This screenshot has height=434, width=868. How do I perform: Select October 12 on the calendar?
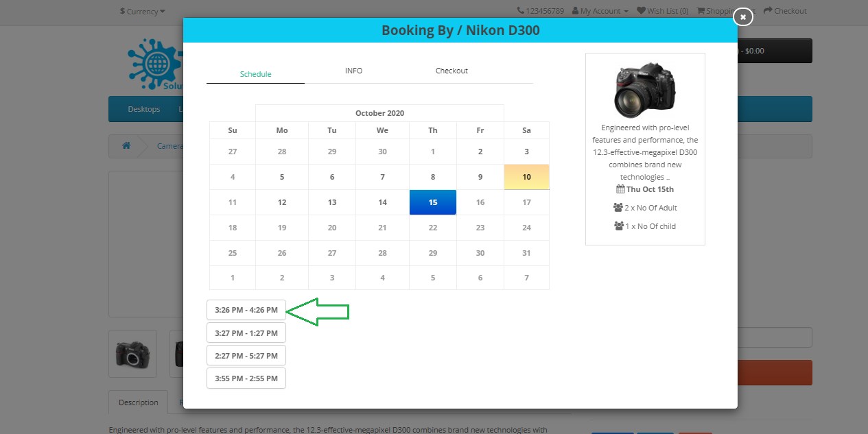[x=282, y=202]
